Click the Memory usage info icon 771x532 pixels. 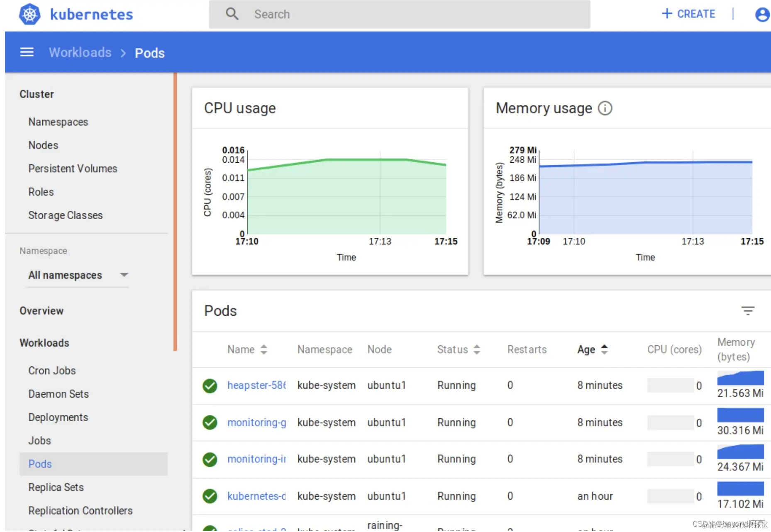[x=605, y=108]
